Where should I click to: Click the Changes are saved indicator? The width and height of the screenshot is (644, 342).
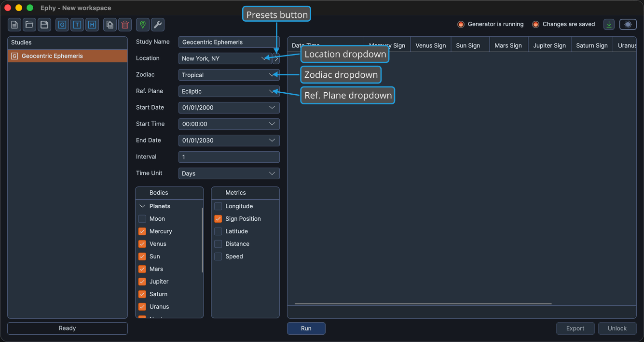(x=563, y=24)
